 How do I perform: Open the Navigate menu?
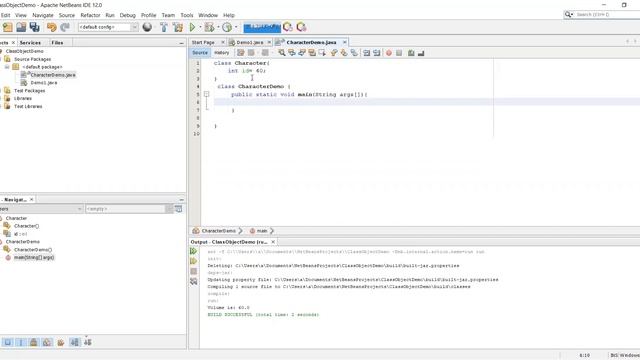point(43,15)
